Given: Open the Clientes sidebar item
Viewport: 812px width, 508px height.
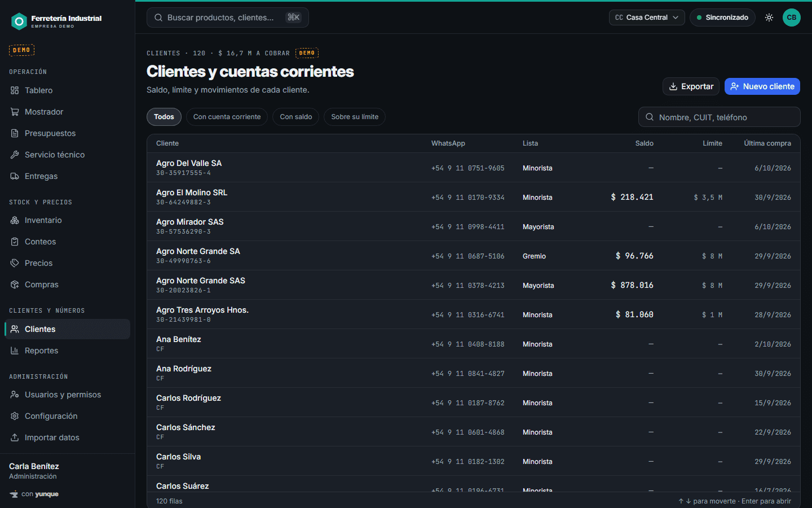Looking at the screenshot, I should 68,329.
